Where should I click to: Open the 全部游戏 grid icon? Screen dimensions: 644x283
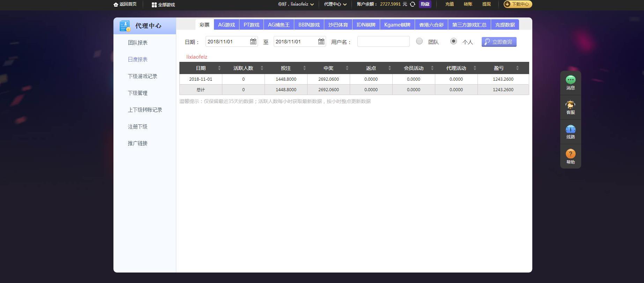coord(154,5)
